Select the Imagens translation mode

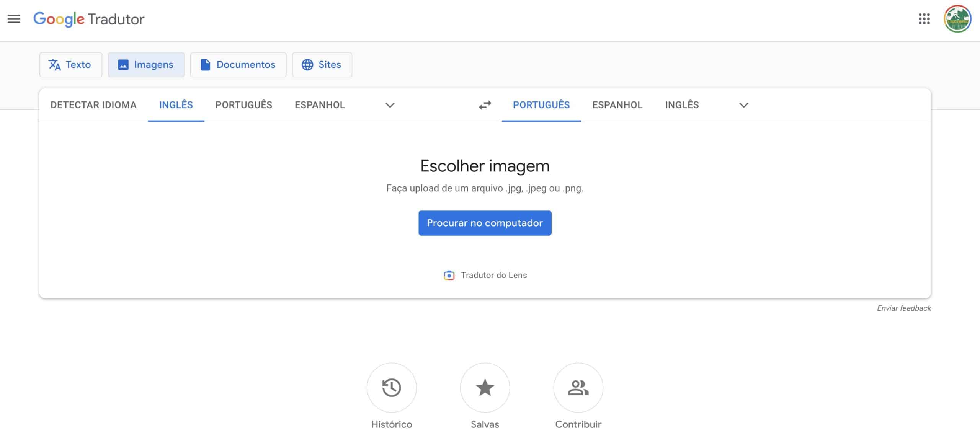146,65
